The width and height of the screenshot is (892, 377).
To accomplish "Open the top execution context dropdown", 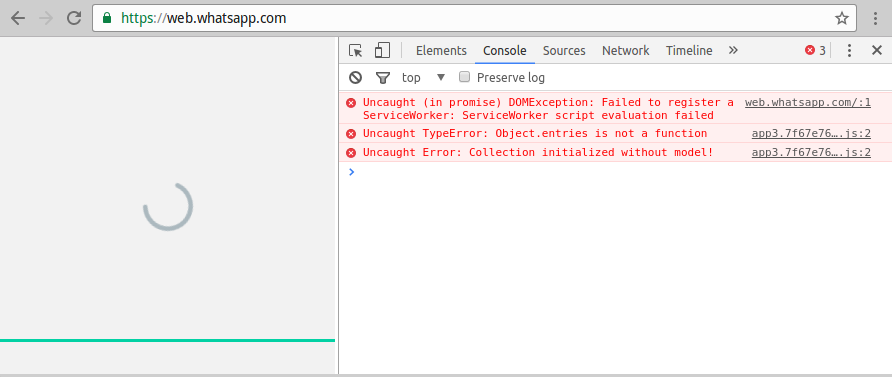I will pyautogui.click(x=423, y=77).
